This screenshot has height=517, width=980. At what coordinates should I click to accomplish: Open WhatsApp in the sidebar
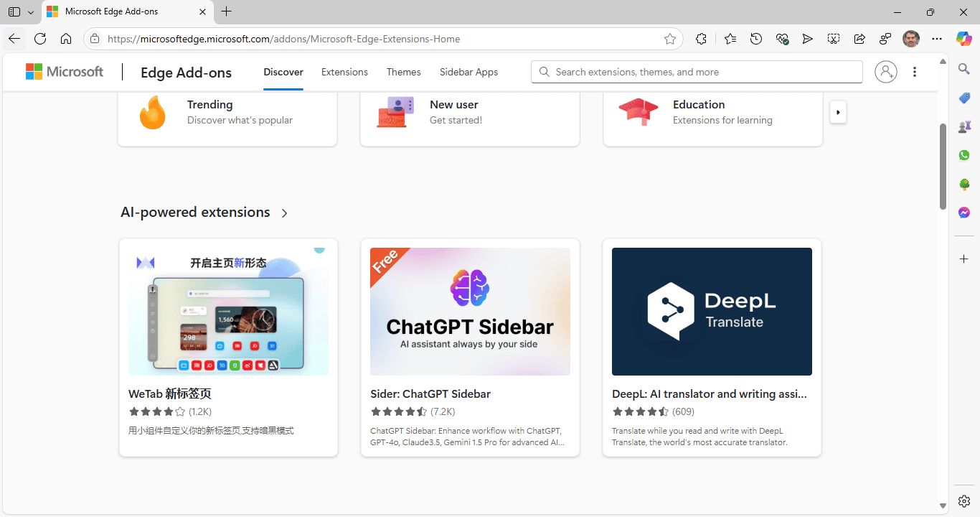pyautogui.click(x=964, y=155)
